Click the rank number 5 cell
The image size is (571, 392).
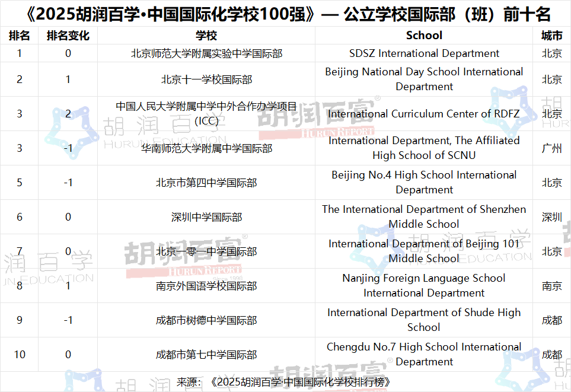coord(20,183)
